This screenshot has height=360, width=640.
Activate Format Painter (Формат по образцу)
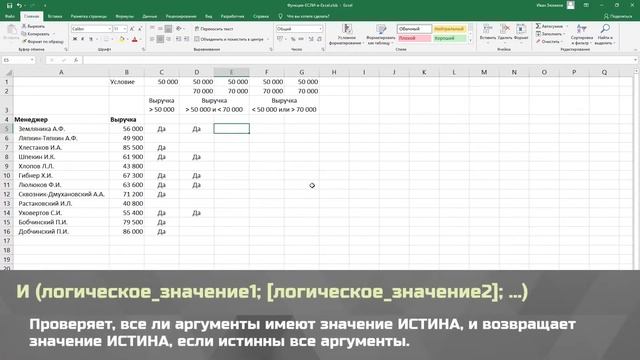pos(42,41)
